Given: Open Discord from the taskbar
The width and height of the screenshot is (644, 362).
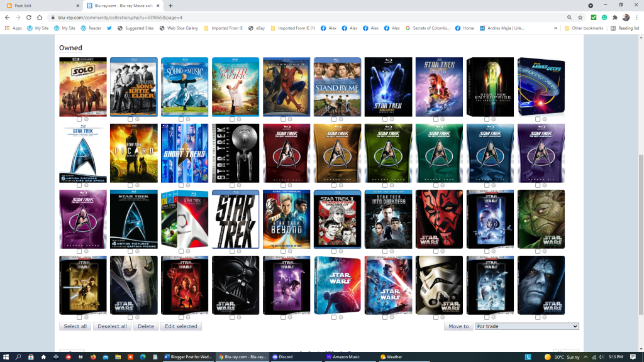Looking at the screenshot, I should coord(283,357).
